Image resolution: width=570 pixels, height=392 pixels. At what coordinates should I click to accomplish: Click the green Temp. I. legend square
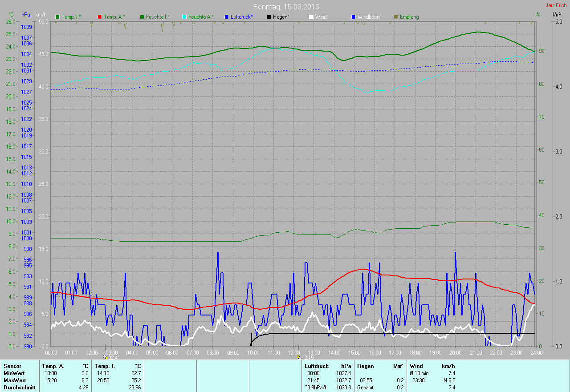[x=57, y=17]
